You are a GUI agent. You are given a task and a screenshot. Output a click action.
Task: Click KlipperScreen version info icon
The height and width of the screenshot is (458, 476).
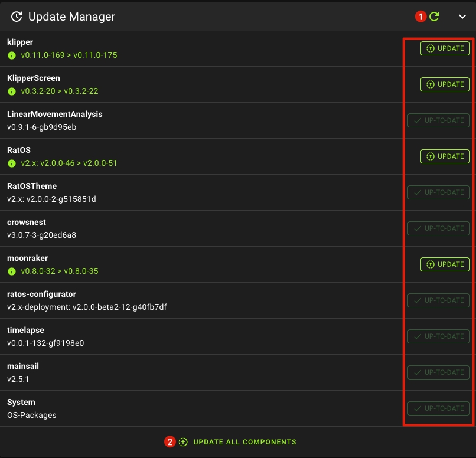(x=11, y=91)
